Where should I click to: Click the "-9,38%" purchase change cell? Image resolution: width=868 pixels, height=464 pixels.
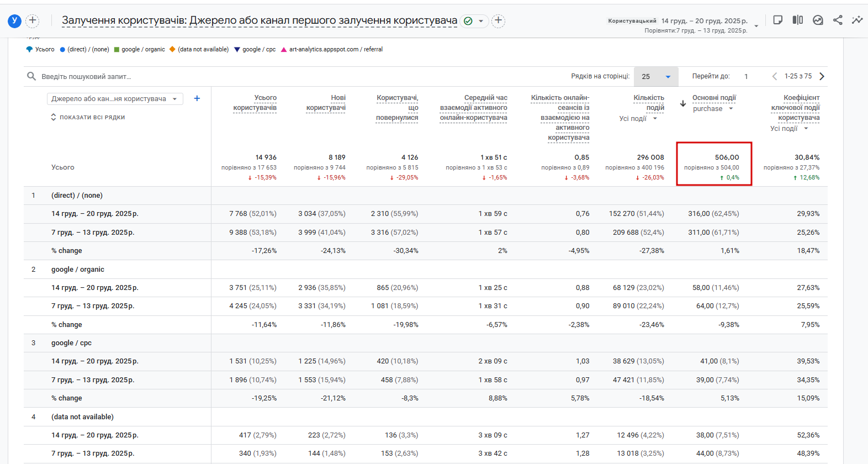coord(729,325)
